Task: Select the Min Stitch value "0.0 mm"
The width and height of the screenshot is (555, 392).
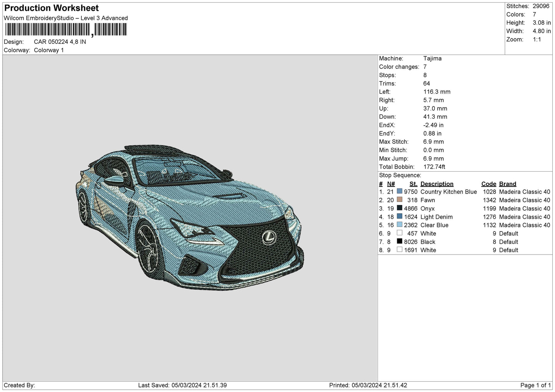Action: tap(434, 150)
